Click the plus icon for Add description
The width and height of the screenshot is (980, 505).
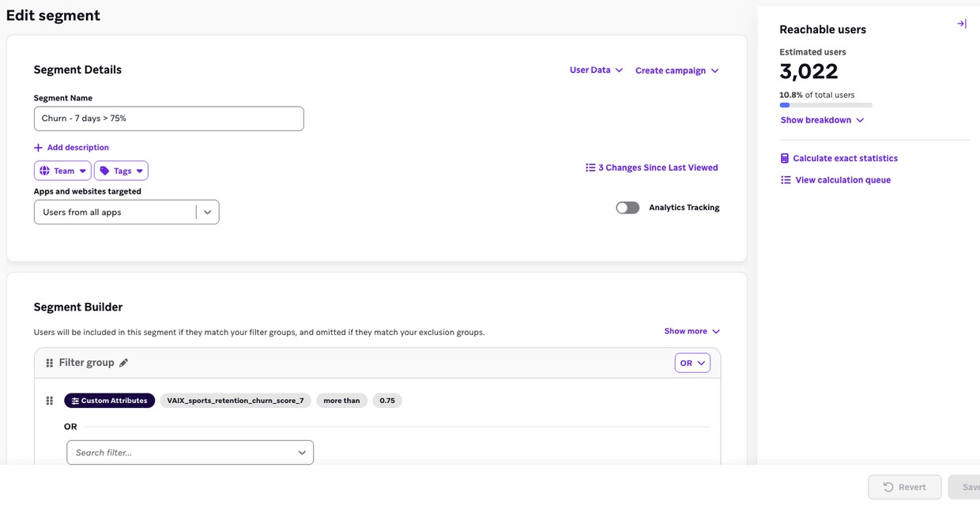38,148
